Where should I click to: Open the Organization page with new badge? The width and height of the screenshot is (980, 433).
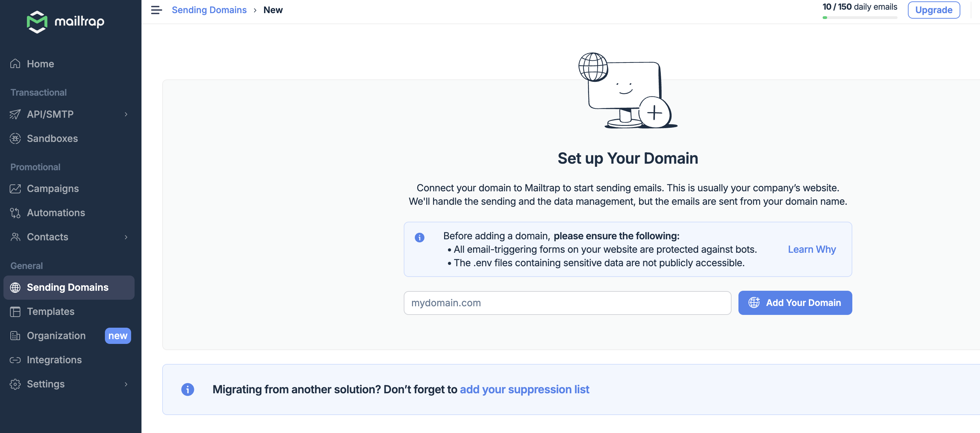tap(56, 336)
